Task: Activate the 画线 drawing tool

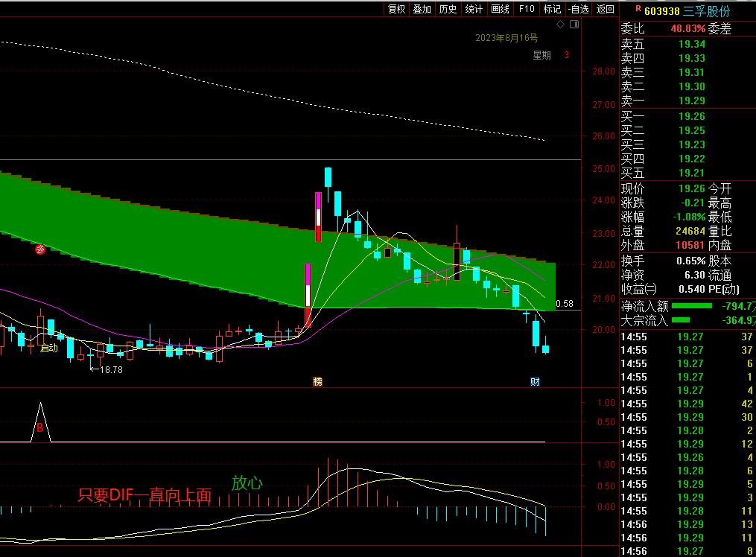Action: click(x=500, y=9)
